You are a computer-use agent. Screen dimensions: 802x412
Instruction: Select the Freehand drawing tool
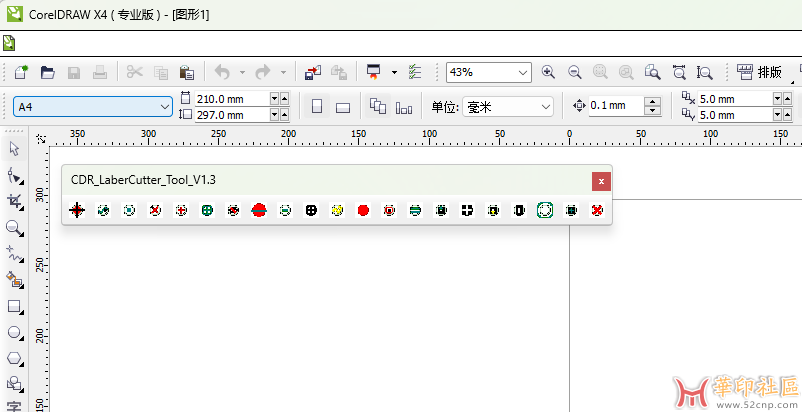(x=14, y=254)
